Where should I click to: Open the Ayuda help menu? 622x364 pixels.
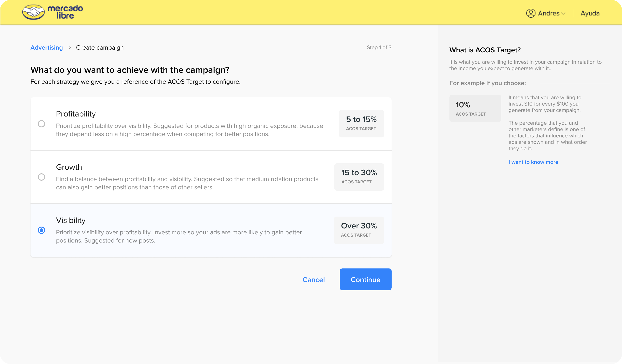590,13
